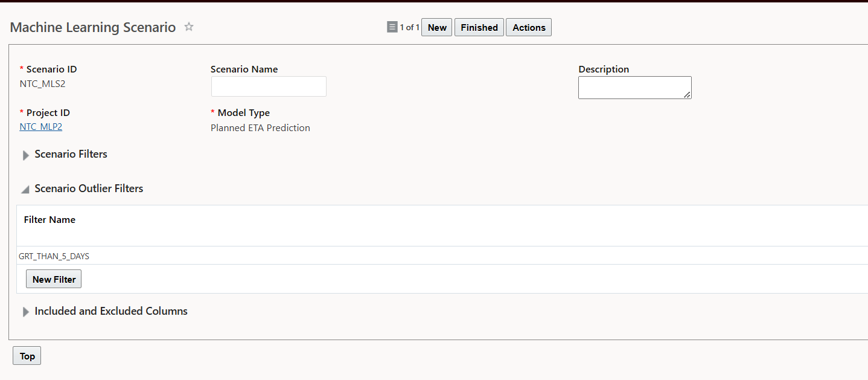Image resolution: width=868 pixels, height=380 pixels.
Task: Add a filter using New Filter button
Action: [54, 279]
